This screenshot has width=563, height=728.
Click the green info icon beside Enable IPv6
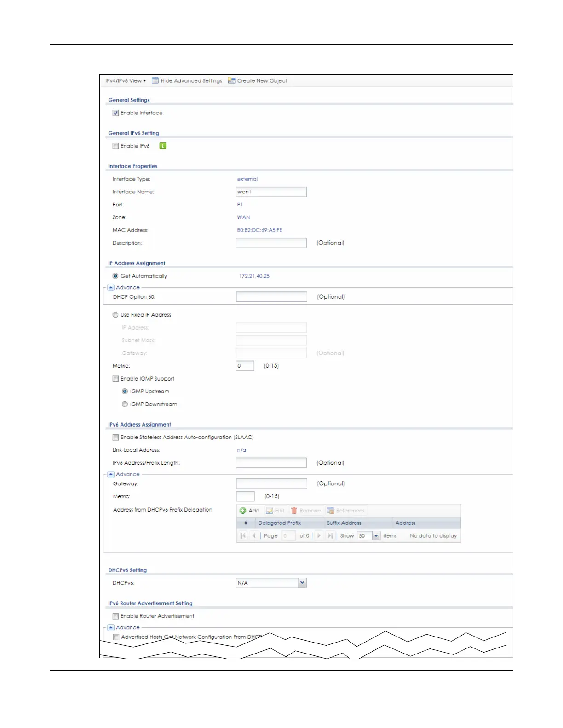[x=163, y=146]
